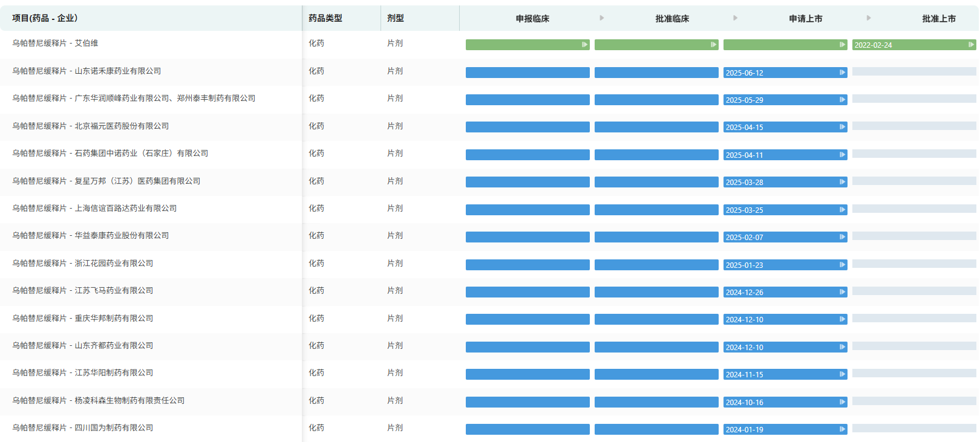Click the 药品类型 column header
Viewport: 980px width, 442px height.
325,18
